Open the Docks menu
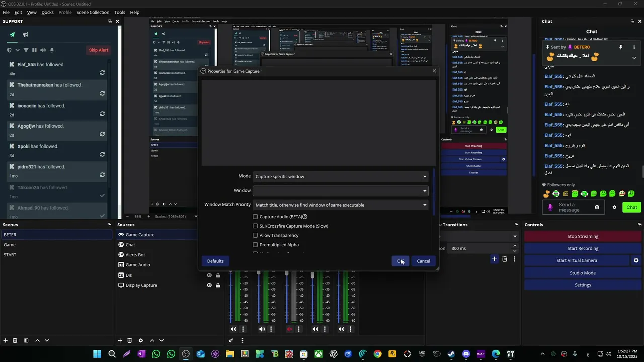 (47, 12)
